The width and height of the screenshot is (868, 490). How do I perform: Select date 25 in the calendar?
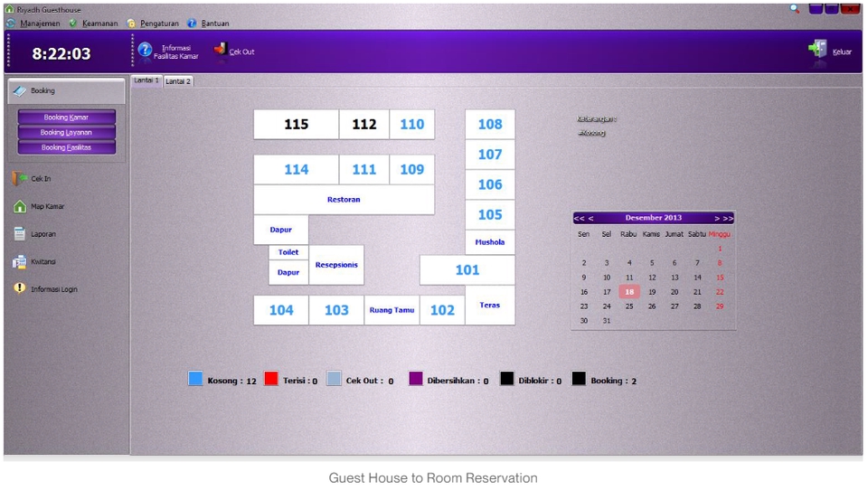(x=629, y=306)
